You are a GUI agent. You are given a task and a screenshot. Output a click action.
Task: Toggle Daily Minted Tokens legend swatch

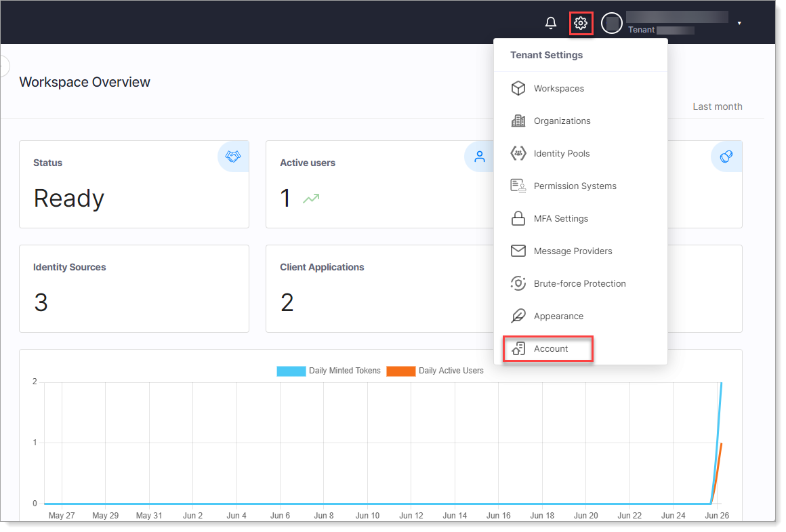click(x=291, y=371)
